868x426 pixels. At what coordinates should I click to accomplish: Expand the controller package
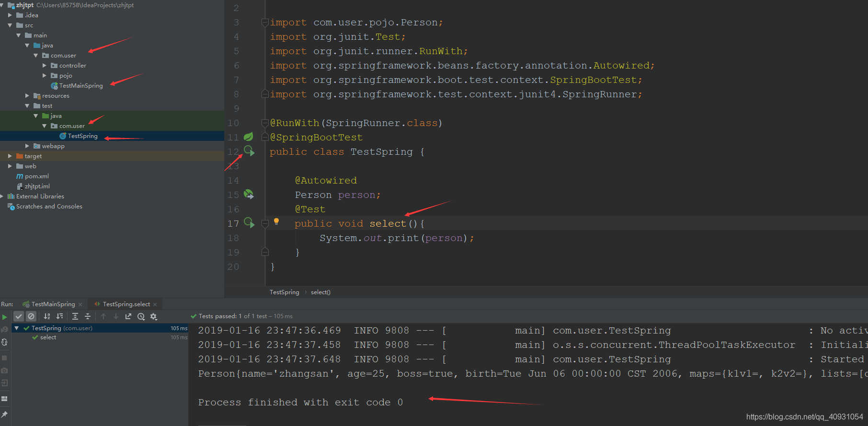[45, 66]
